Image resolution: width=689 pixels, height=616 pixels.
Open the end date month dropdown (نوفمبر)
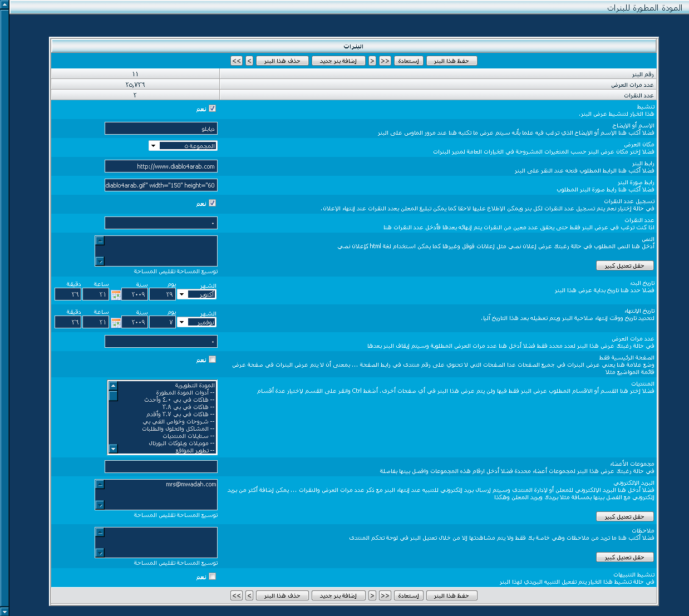[x=196, y=322]
